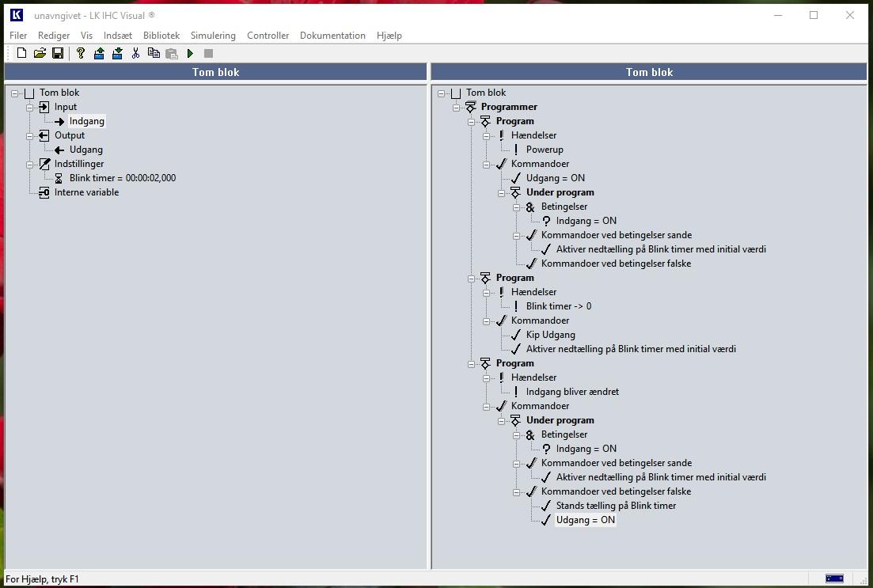The height and width of the screenshot is (588, 873).
Task: Cut the selection with the scissors icon
Action: tap(135, 53)
